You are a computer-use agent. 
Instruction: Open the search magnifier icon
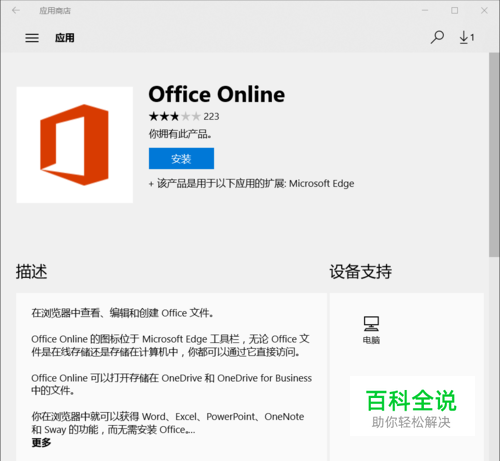(x=437, y=37)
